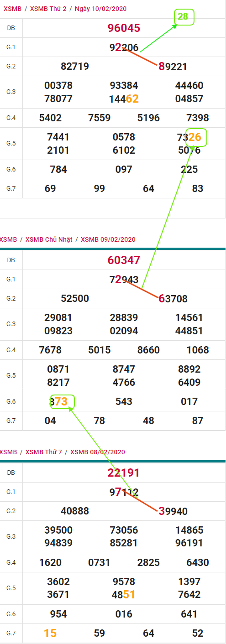226x644 pixels.
Task: Select the G.2 result 89221
Action: tap(173, 67)
